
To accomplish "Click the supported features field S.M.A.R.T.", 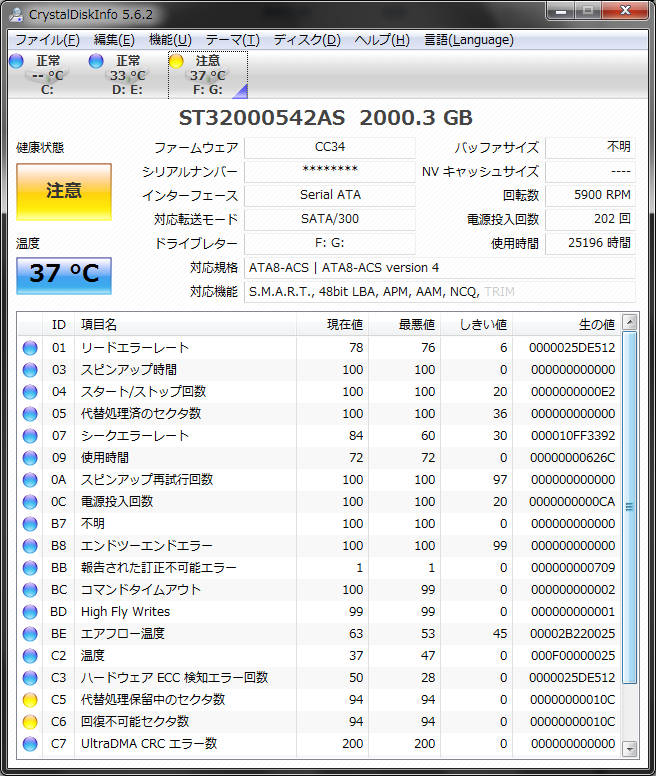I will (x=440, y=292).
